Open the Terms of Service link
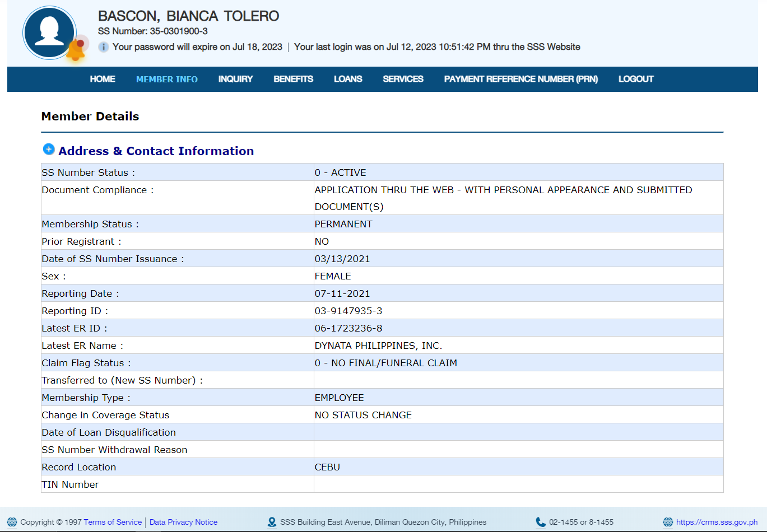The height and width of the screenshot is (532, 767). [x=113, y=522]
